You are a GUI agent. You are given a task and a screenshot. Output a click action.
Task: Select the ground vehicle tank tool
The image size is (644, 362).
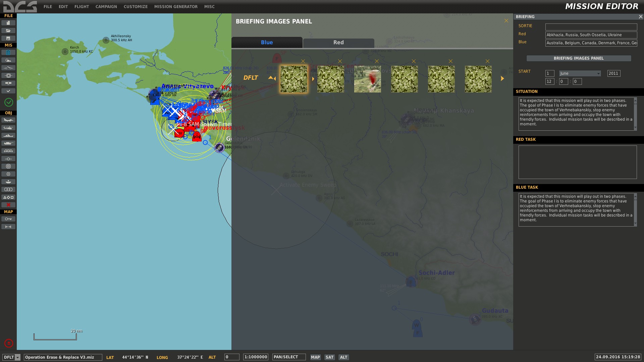8,143
